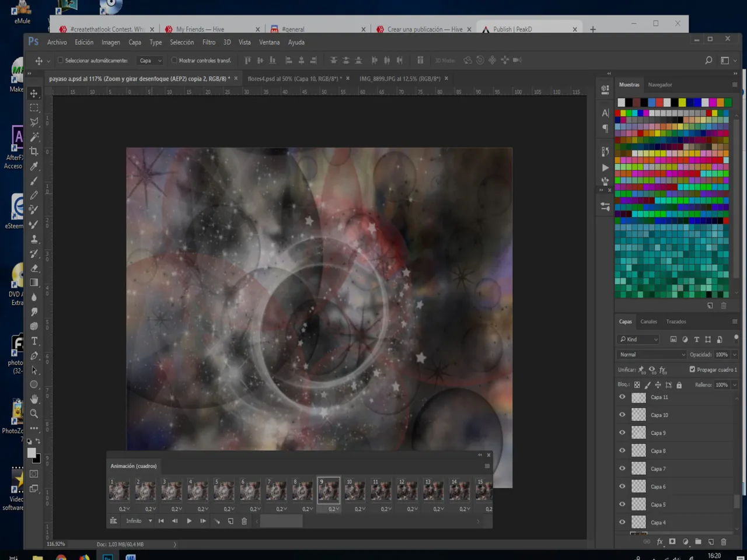Toggle Quick Mask mode icon
This screenshot has height=560, width=747.
[x=34, y=474]
